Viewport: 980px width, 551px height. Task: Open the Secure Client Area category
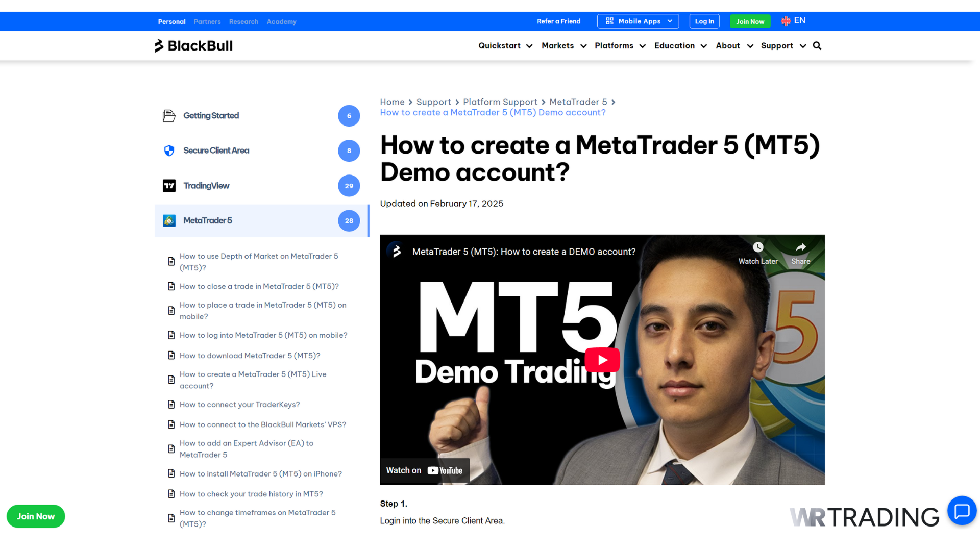coord(216,151)
